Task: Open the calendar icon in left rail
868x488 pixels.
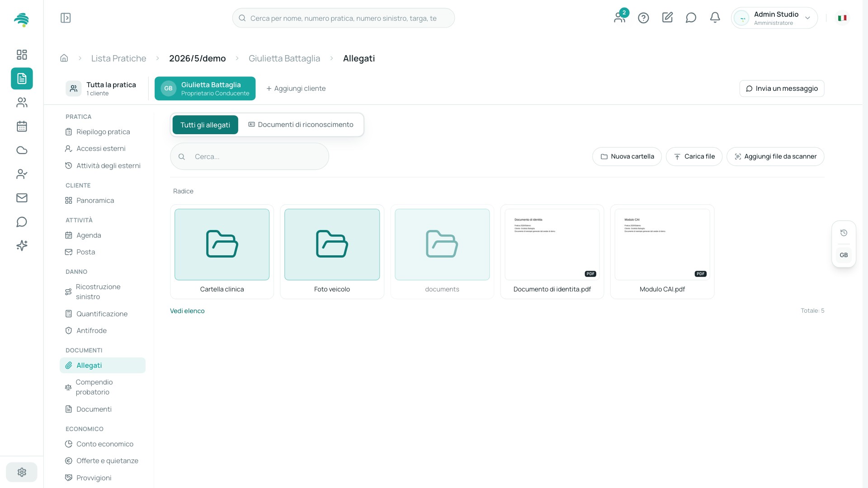Action: click(22, 127)
